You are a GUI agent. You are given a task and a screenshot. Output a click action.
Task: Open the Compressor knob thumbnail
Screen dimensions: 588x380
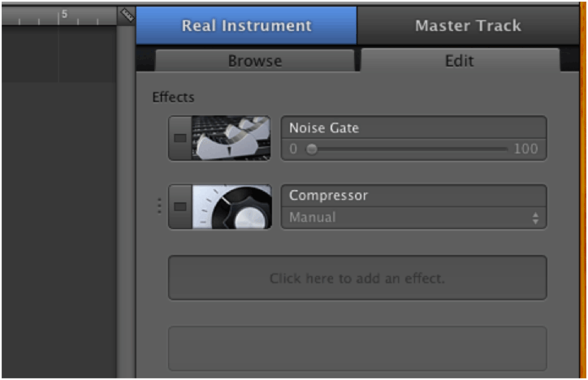coord(231,206)
